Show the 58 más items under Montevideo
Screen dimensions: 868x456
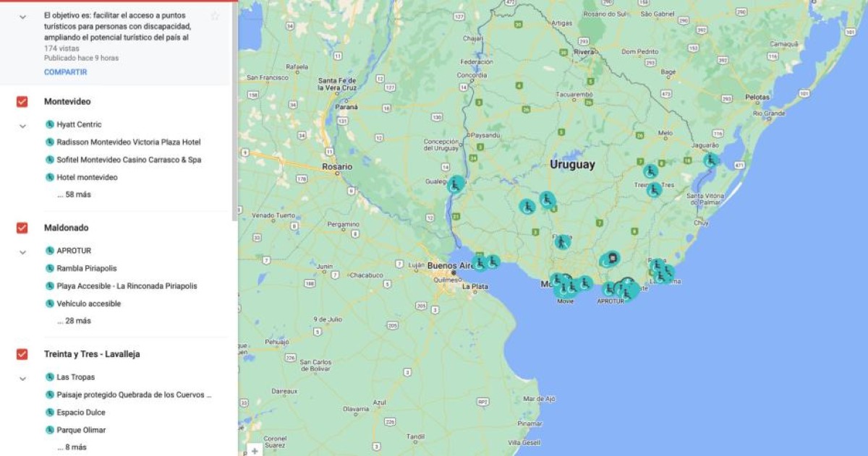tap(74, 195)
